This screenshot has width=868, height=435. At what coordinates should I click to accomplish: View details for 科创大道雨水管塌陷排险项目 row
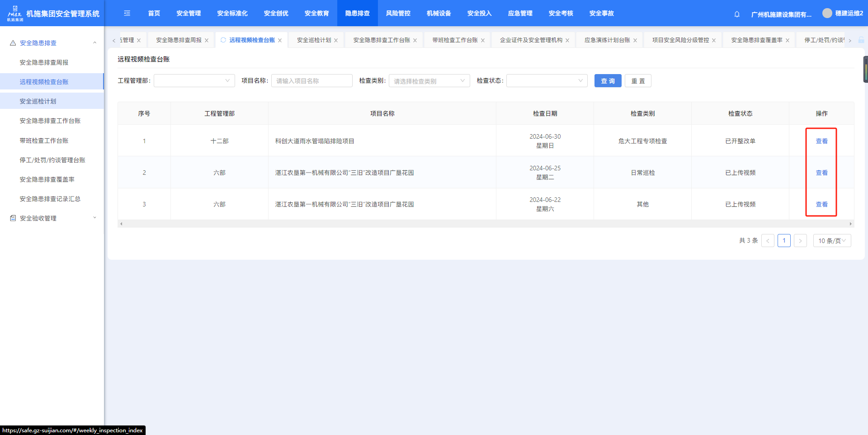tap(821, 141)
